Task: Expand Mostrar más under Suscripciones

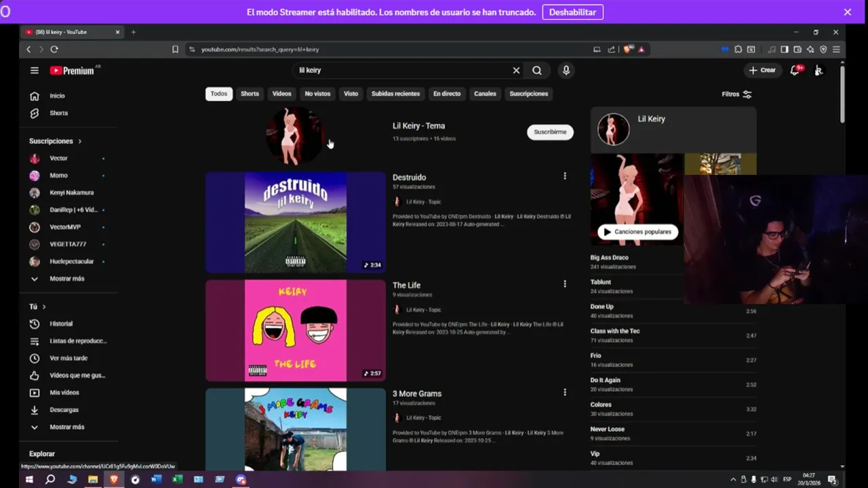Action: click(66, 279)
